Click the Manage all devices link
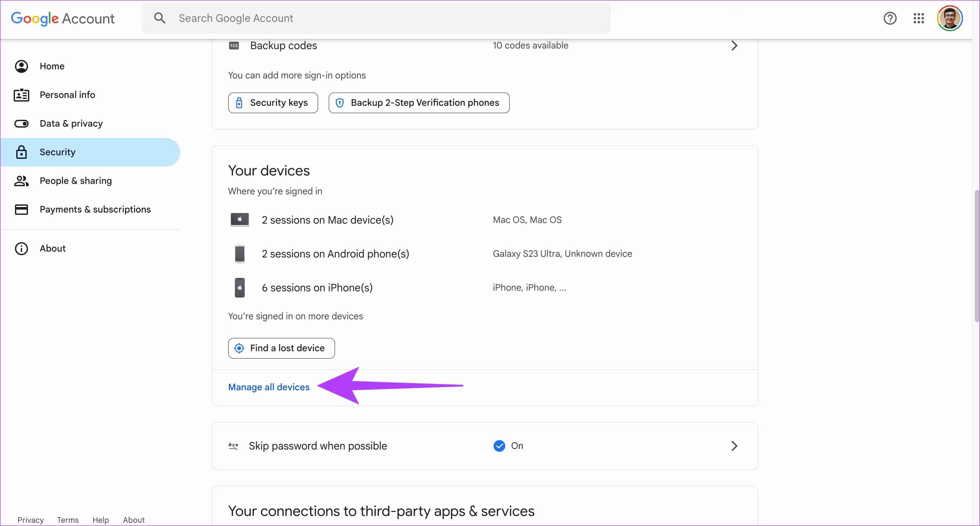 (x=268, y=387)
